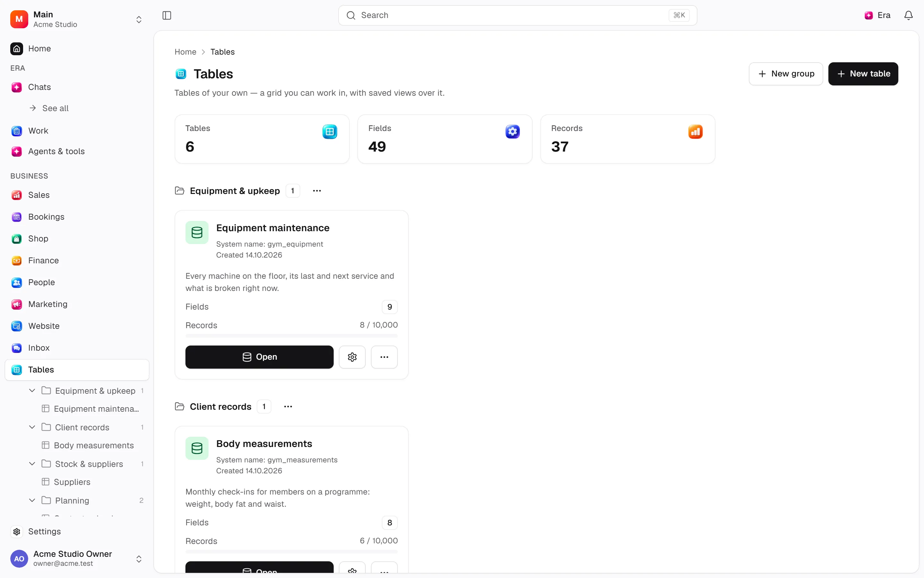Click Body measurements records progress bar

pos(291,552)
